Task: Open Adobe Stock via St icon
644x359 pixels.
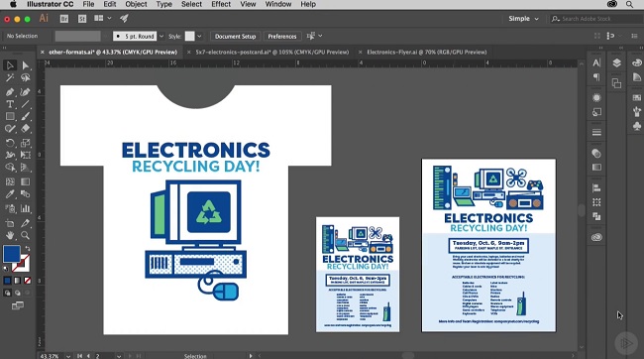Action: tap(82, 19)
